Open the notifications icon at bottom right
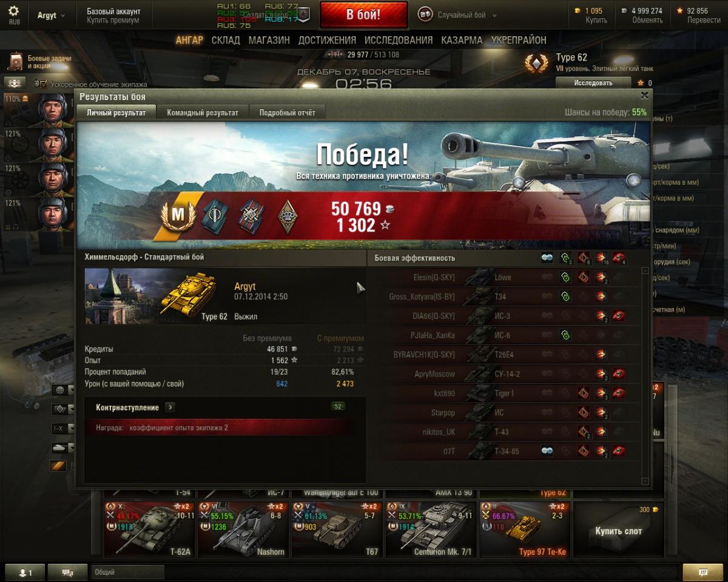The height and width of the screenshot is (582, 728). [703, 572]
